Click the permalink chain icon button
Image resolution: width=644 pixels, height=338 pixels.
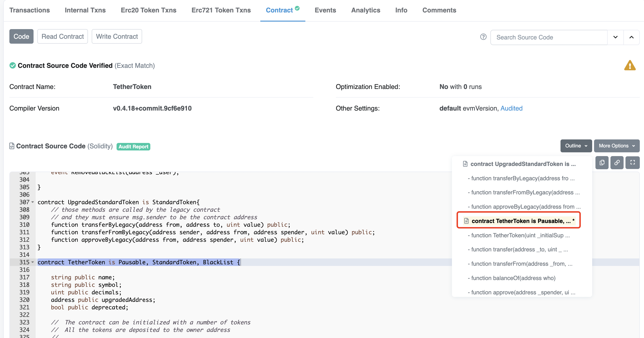617,163
